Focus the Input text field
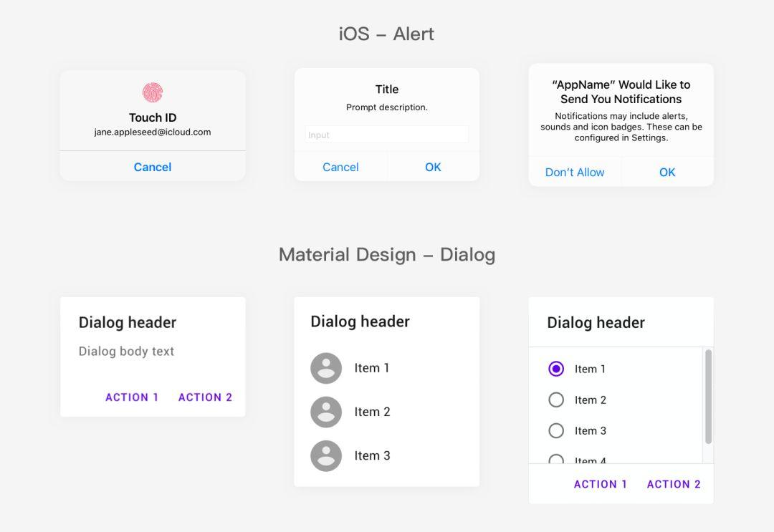774x532 pixels. 386,135
